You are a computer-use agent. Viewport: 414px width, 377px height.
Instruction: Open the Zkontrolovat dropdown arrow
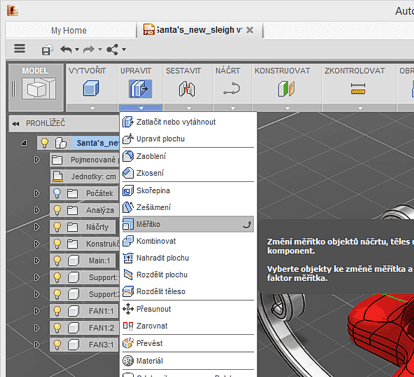click(360, 108)
